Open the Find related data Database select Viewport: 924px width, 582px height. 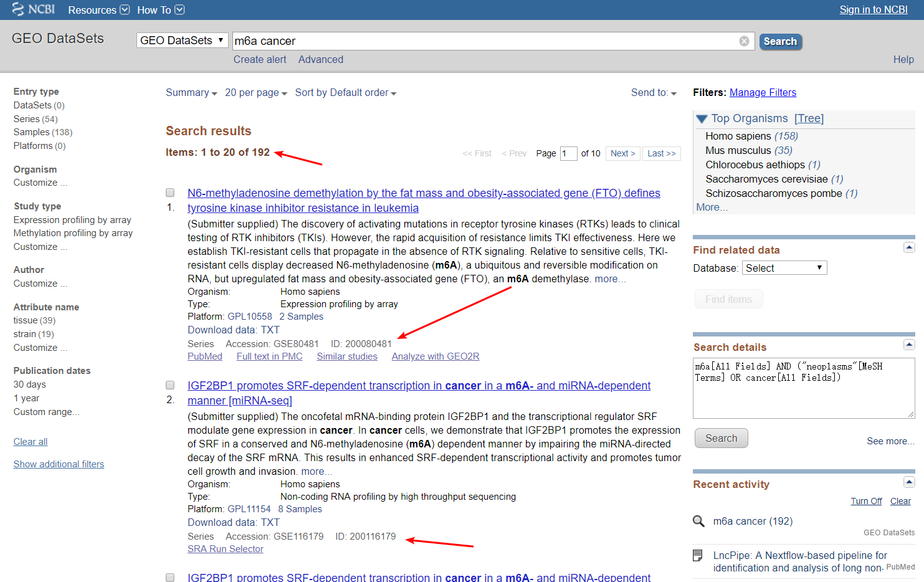coord(784,268)
